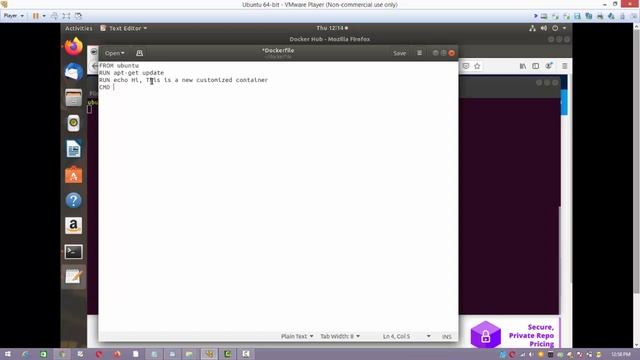Click the Firefox back button behind gedit
Viewport: 640px width, 360px height.
pos(94,66)
